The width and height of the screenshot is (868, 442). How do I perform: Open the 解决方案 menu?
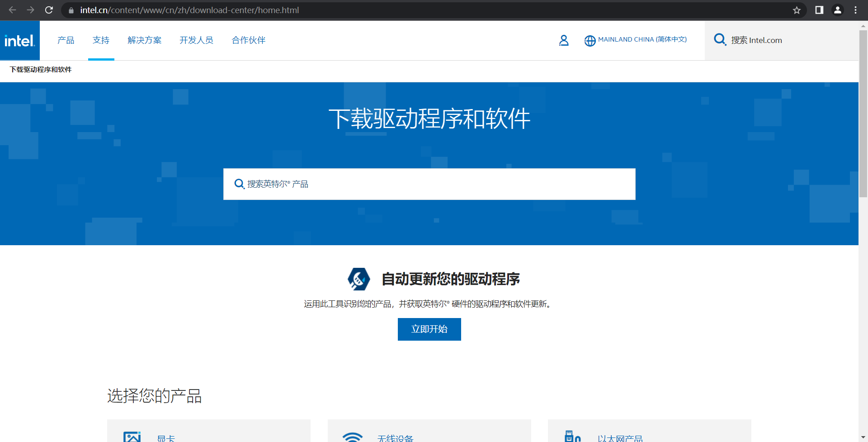click(x=145, y=40)
